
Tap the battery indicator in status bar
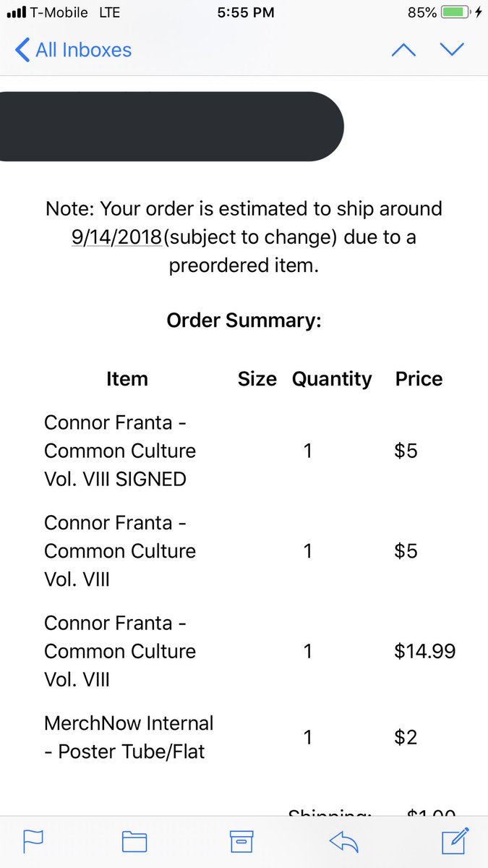coord(455,12)
